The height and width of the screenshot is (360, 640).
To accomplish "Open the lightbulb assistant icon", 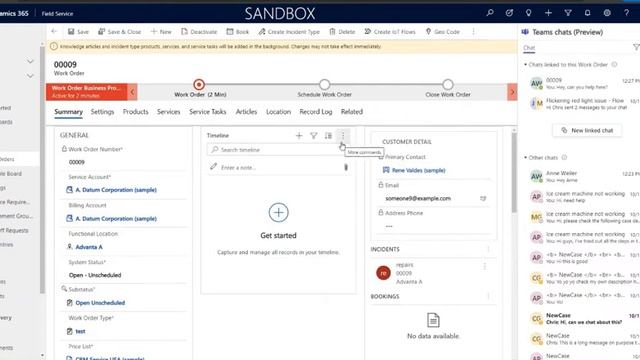I will (529, 13).
